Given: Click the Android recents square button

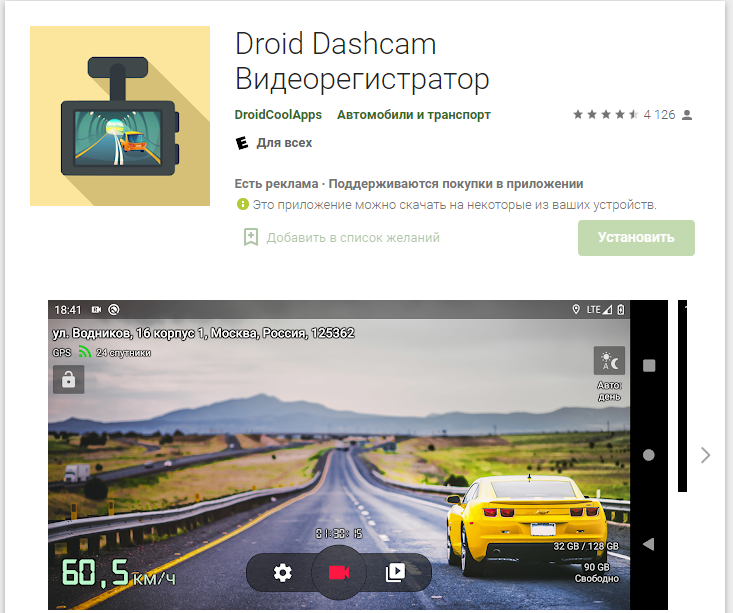Looking at the screenshot, I should point(649,366).
